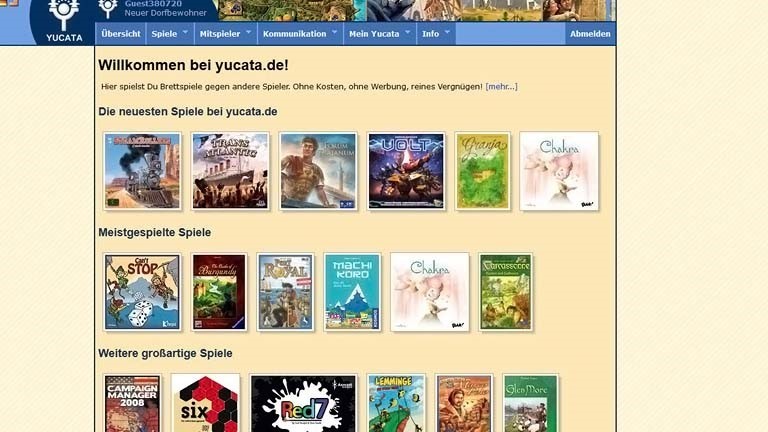Open Chakra under Meistgespielte Spiele

(429, 292)
